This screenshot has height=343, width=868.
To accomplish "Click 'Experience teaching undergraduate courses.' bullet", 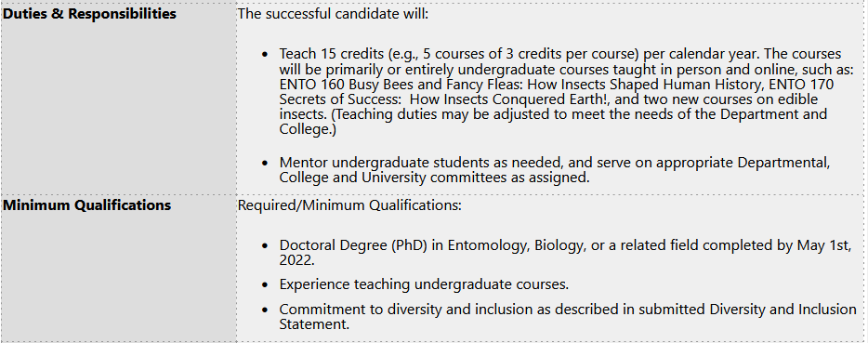I will [x=424, y=284].
